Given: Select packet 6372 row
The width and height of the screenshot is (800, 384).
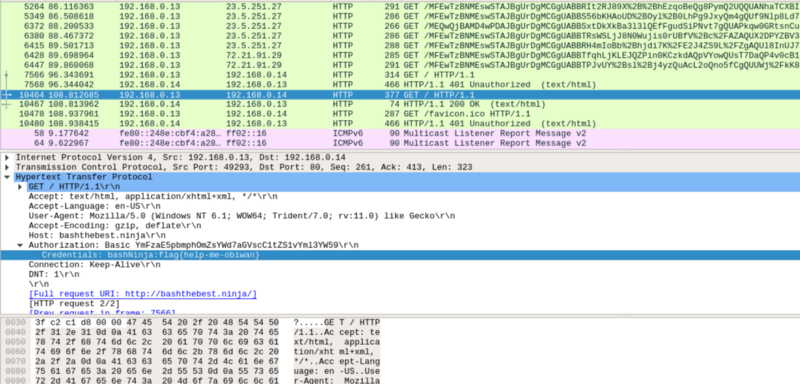Looking at the screenshot, I should [400, 26].
